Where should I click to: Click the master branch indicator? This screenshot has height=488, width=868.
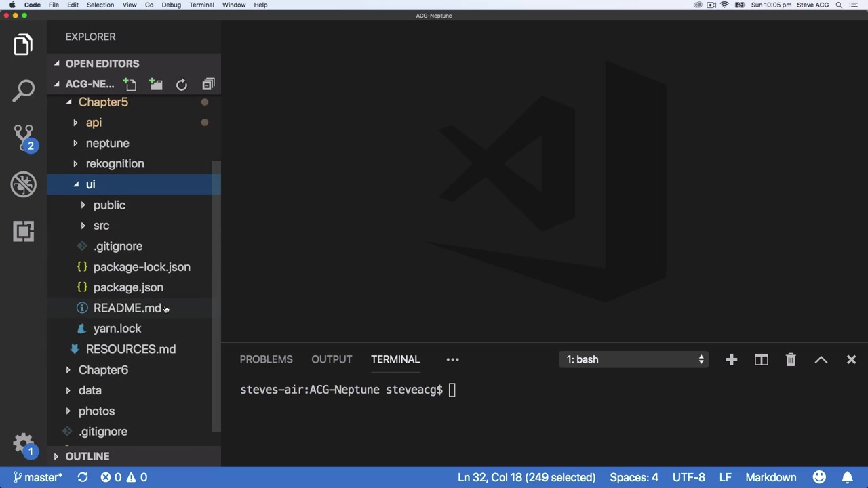click(38, 477)
